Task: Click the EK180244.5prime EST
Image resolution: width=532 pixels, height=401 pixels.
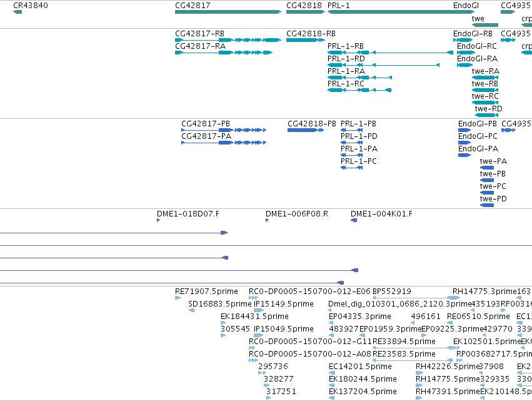Action: pos(331,386)
